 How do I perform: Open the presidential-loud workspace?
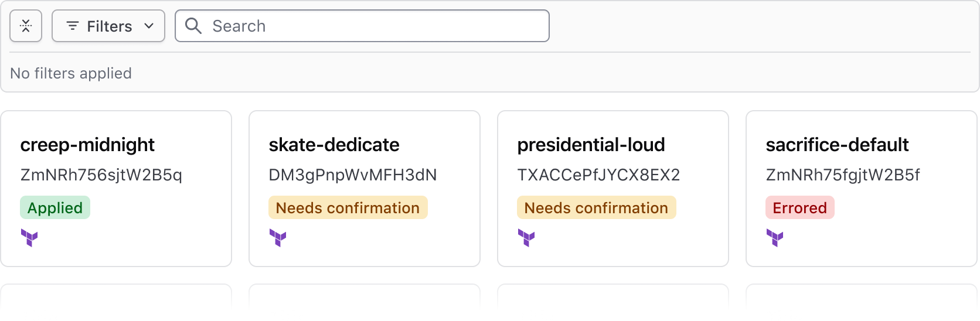pyautogui.click(x=591, y=145)
